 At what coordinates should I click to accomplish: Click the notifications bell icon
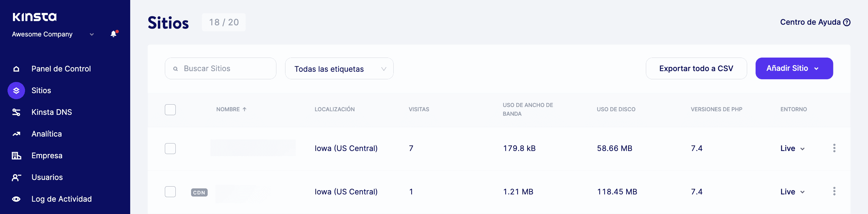(114, 34)
